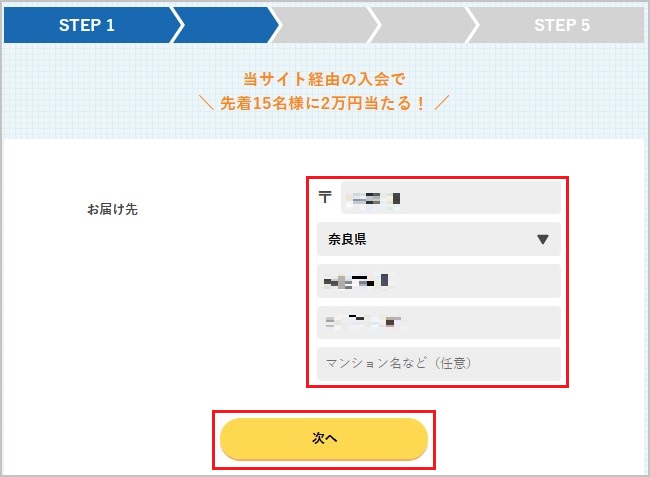Focus the street address field above マンション名

click(x=439, y=322)
